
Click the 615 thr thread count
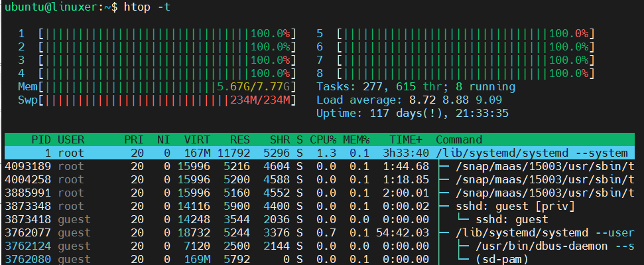point(419,87)
